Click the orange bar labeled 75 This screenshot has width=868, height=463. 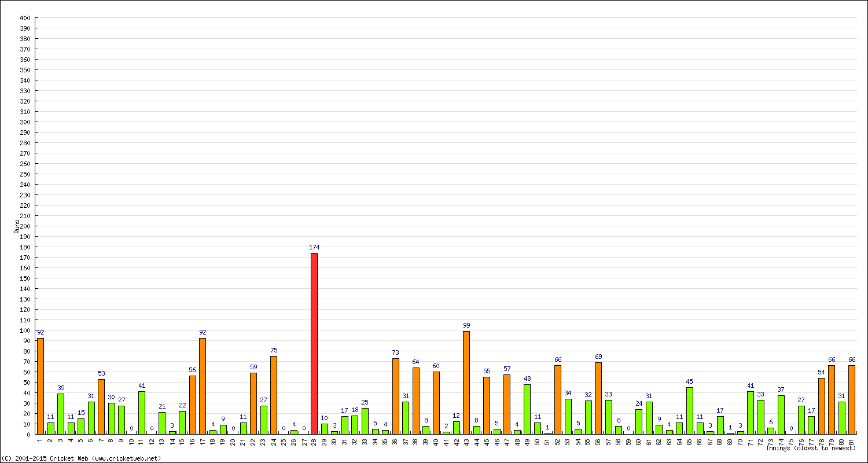point(274,395)
